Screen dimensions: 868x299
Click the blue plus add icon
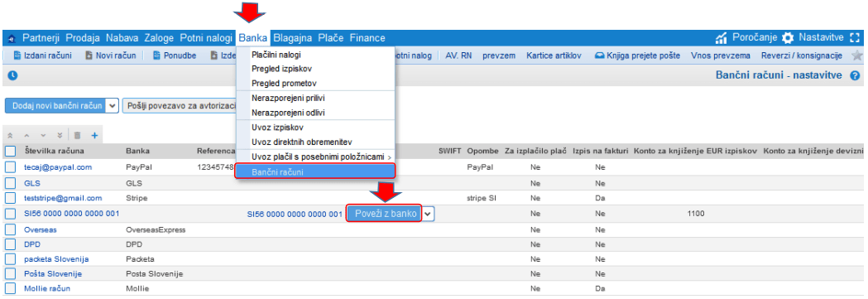94,135
